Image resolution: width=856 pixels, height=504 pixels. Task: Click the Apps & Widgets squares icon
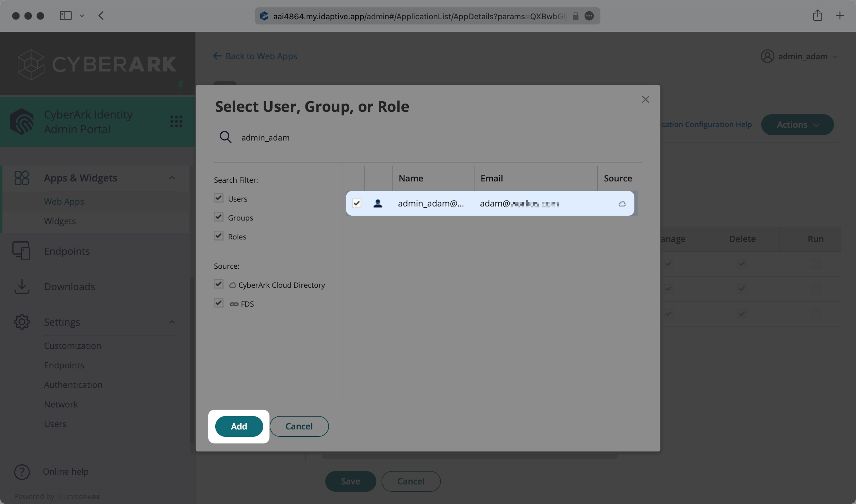(x=22, y=178)
